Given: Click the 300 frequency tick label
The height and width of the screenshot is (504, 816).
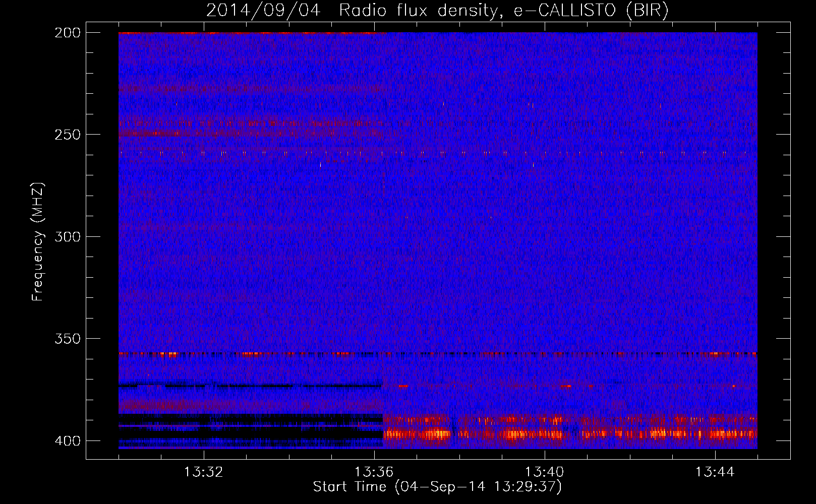Looking at the screenshot, I should 67,237.
